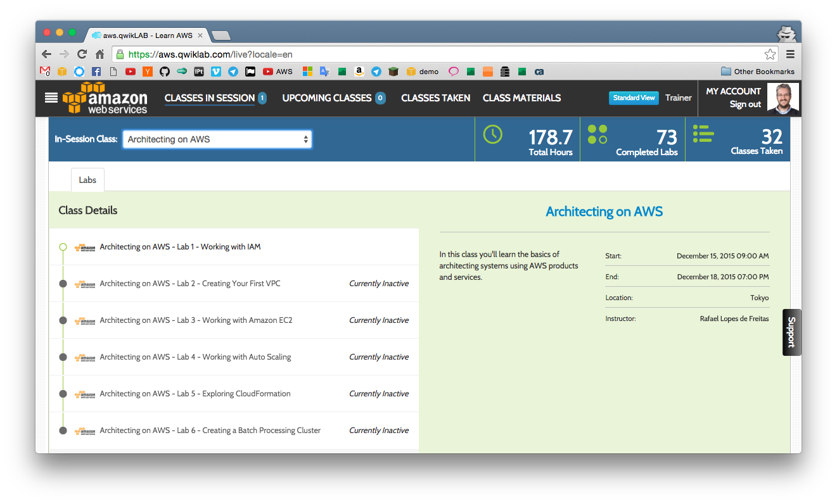Open Lab 6 - Creating a Batch Processing Cluster
Screen dimensions: 837x504
pyautogui.click(x=210, y=431)
